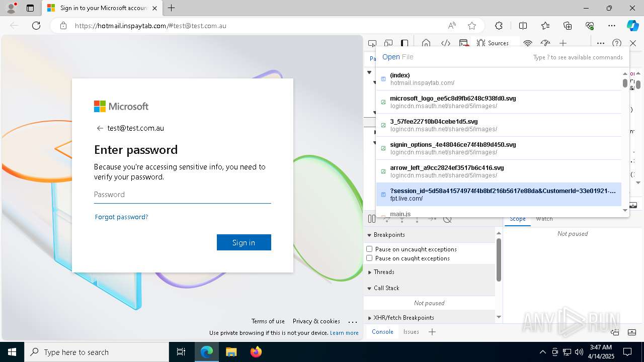Click the Deactivate breakpoints icon
The height and width of the screenshot is (362, 644).
point(447,219)
